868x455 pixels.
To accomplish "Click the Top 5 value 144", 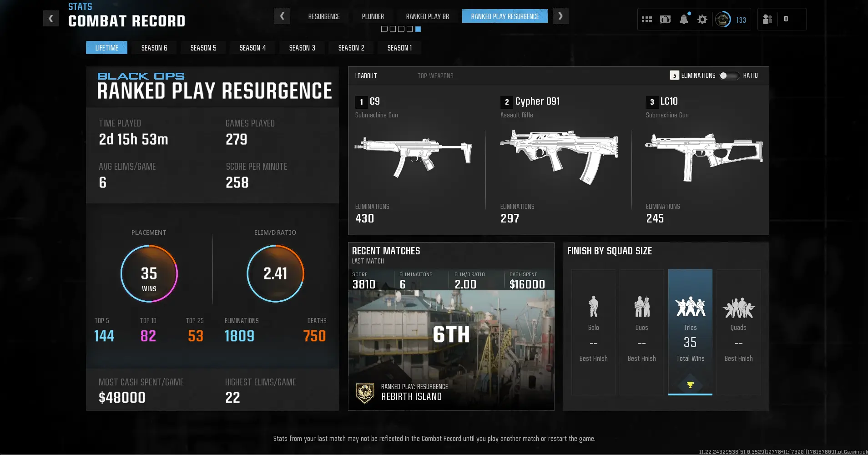I will [x=104, y=336].
